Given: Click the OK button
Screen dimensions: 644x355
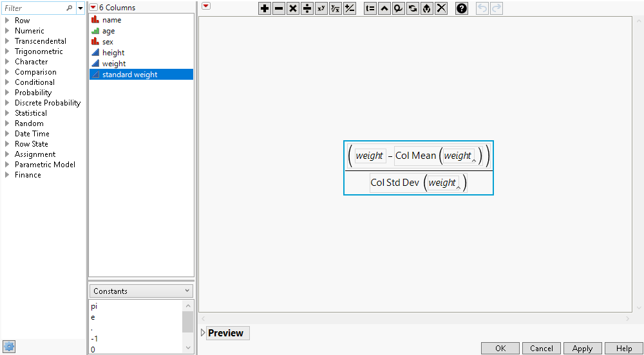Looking at the screenshot, I should pyautogui.click(x=500, y=349).
